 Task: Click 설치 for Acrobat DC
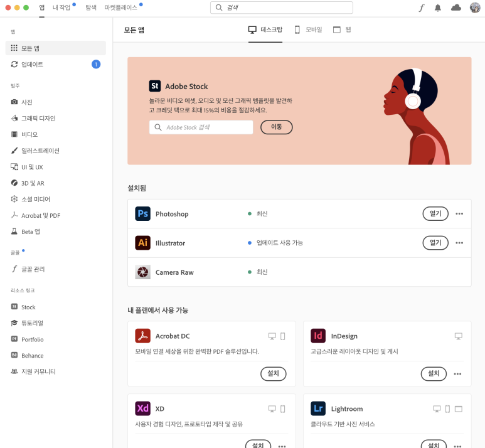tap(274, 374)
